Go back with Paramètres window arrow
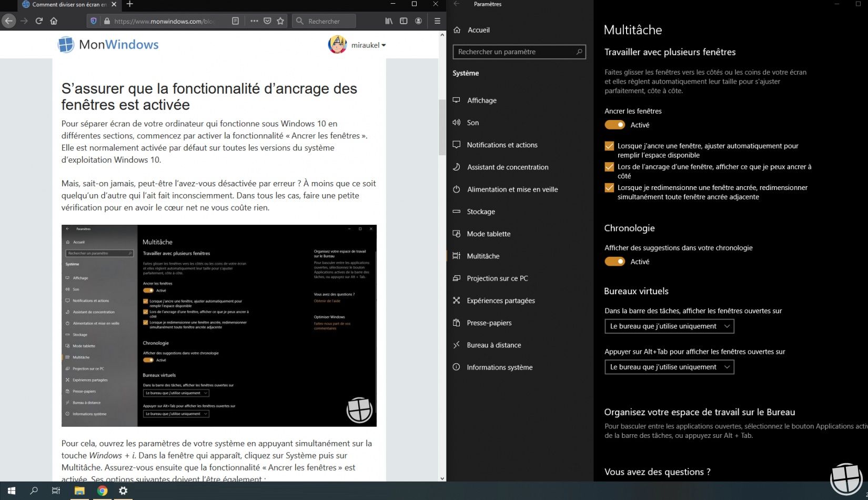Viewport: 868px width, 500px height. click(x=456, y=4)
